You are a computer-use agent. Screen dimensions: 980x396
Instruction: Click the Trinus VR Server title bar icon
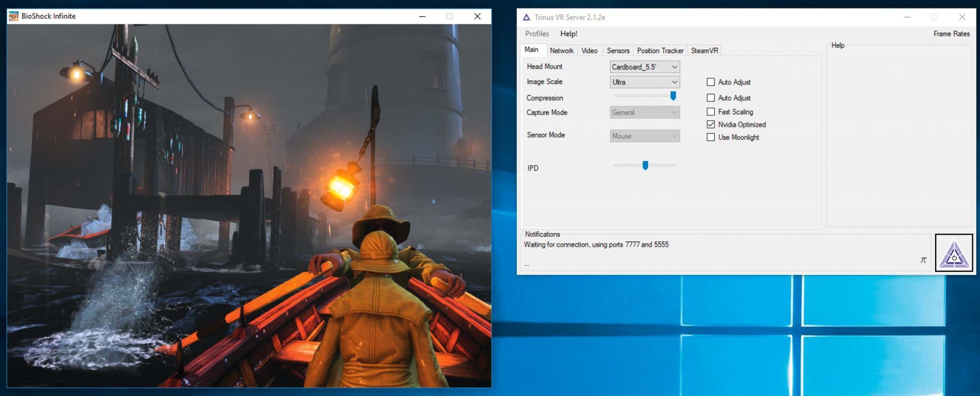[526, 17]
